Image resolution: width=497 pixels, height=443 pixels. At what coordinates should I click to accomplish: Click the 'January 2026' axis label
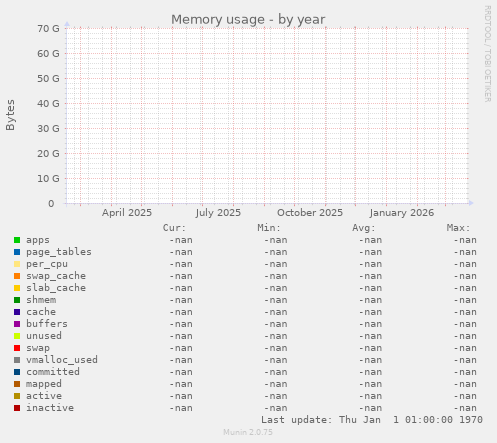click(402, 213)
